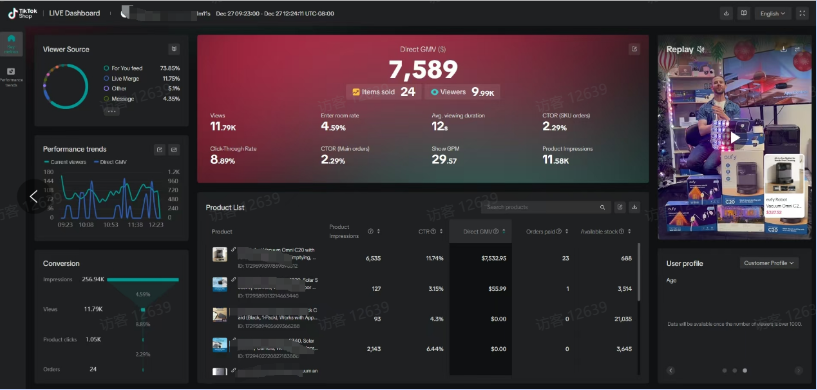Click the edit icon on the Direct GMV card
The width and height of the screenshot is (817, 390).
click(634, 49)
